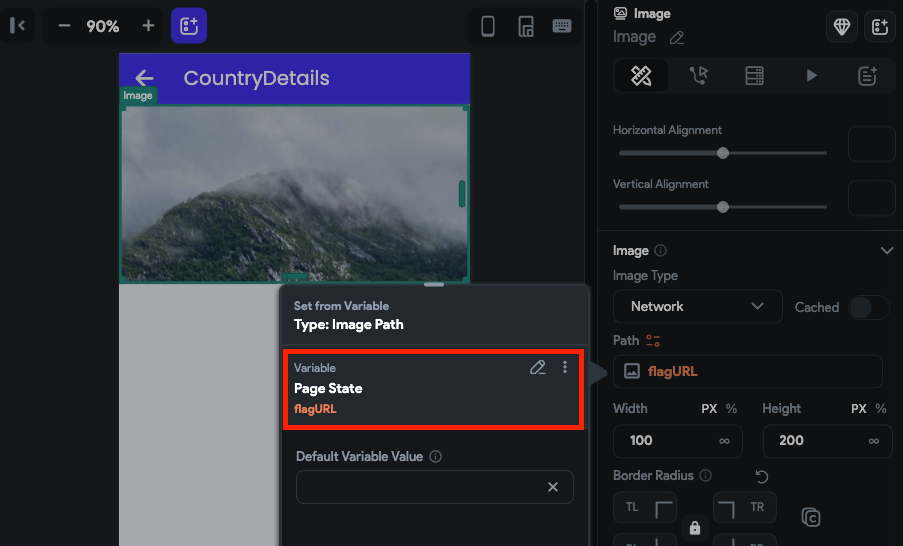The image size is (903, 546).
Task: Toggle the Cached switch
Action: point(868,308)
